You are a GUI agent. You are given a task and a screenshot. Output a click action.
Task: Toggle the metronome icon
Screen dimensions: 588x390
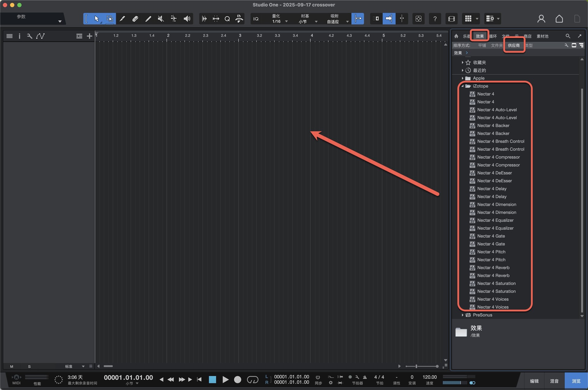[365, 377]
